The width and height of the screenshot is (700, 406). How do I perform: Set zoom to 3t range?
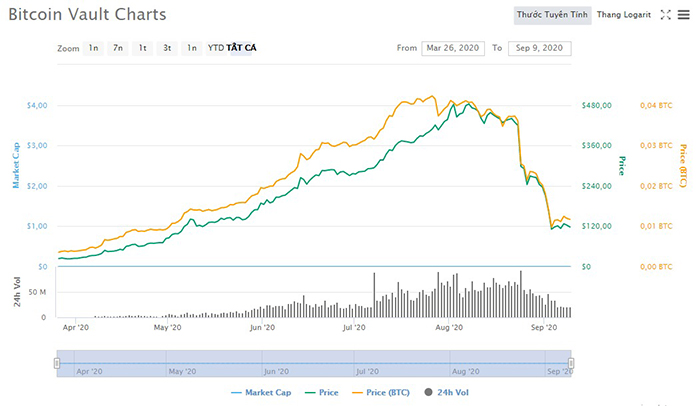tap(167, 48)
